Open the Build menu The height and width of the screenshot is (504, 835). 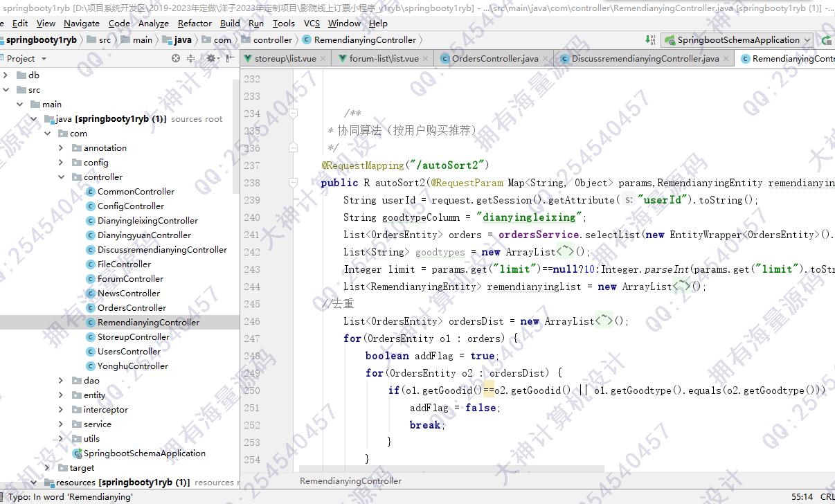(x=230, y=23)
